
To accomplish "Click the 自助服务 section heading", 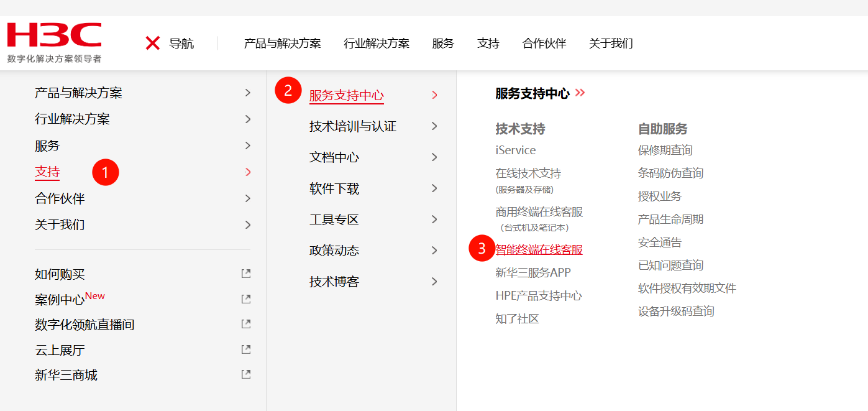I will (663, 129).
